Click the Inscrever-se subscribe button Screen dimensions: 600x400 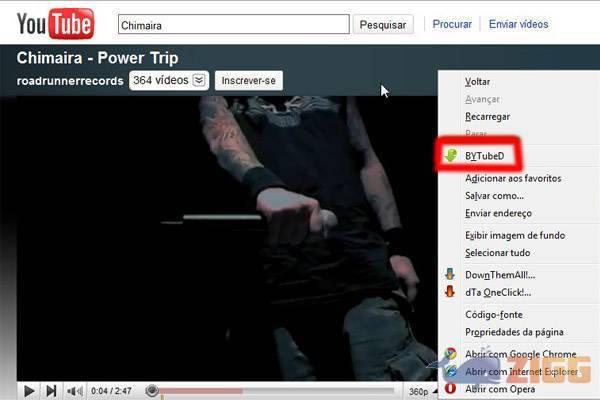click(x=250, y=80)
